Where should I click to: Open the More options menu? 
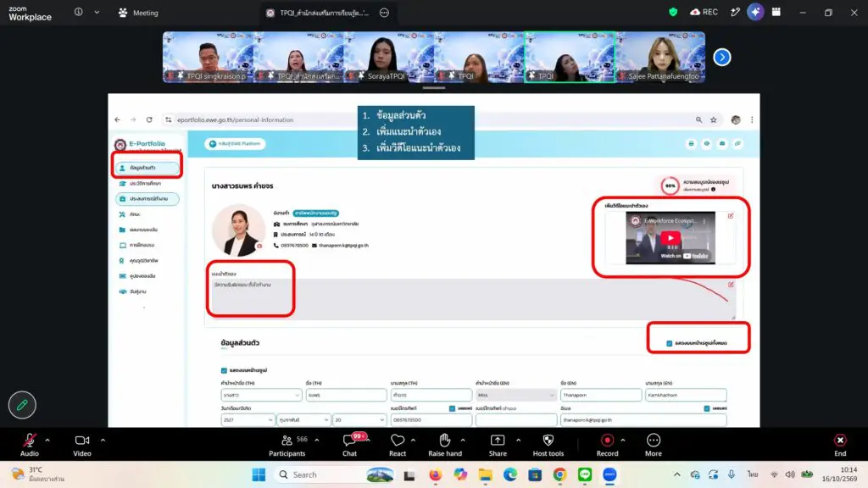654,445
